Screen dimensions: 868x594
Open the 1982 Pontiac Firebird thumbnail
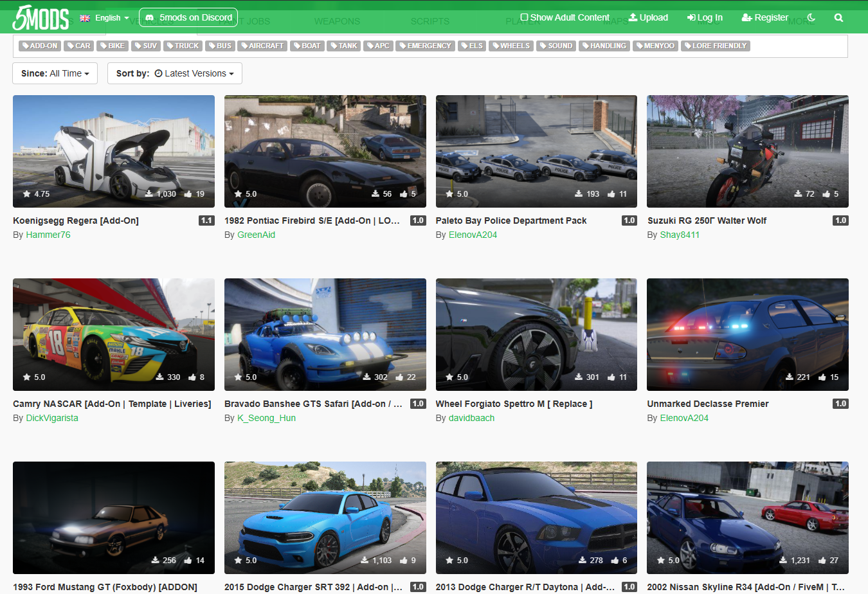325,151
